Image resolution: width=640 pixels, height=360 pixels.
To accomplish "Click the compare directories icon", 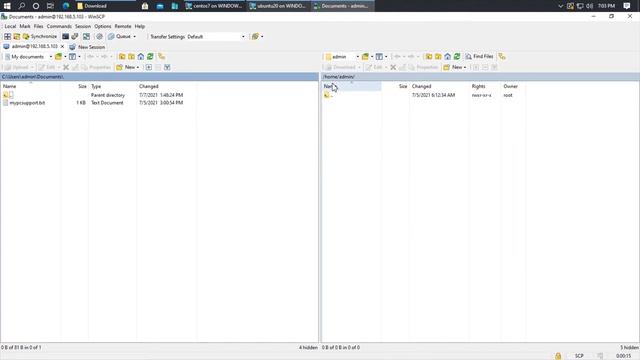I will click(x=17, y=36).
